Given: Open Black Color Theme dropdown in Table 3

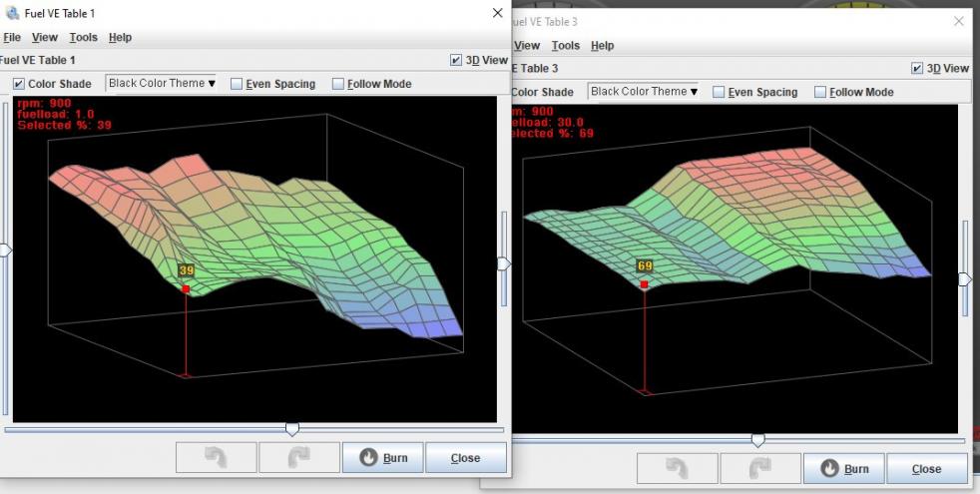Looking at the screenshot, I should (644, 92).
